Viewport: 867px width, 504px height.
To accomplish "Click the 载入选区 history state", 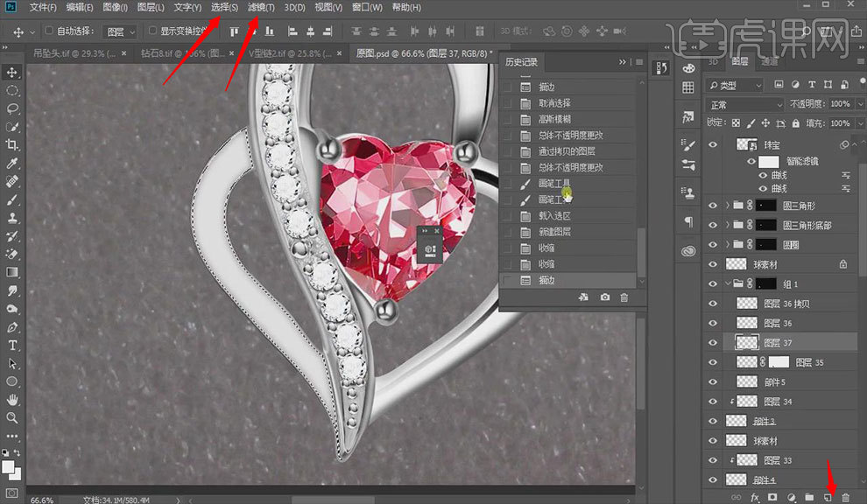I will pyautogui.click(x=554, y=216).
